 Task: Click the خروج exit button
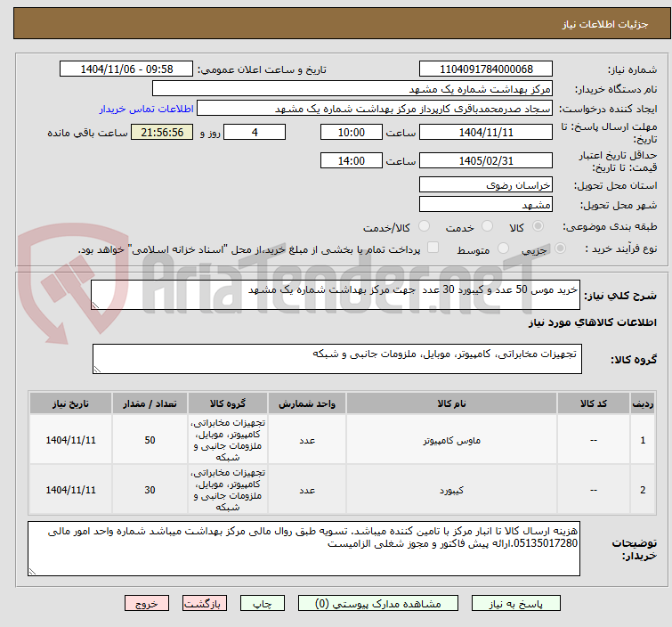coord(147,604)
